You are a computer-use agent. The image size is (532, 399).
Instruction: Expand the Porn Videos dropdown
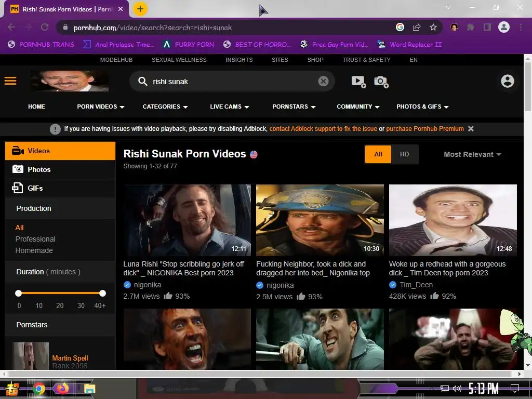pos(100,107)
